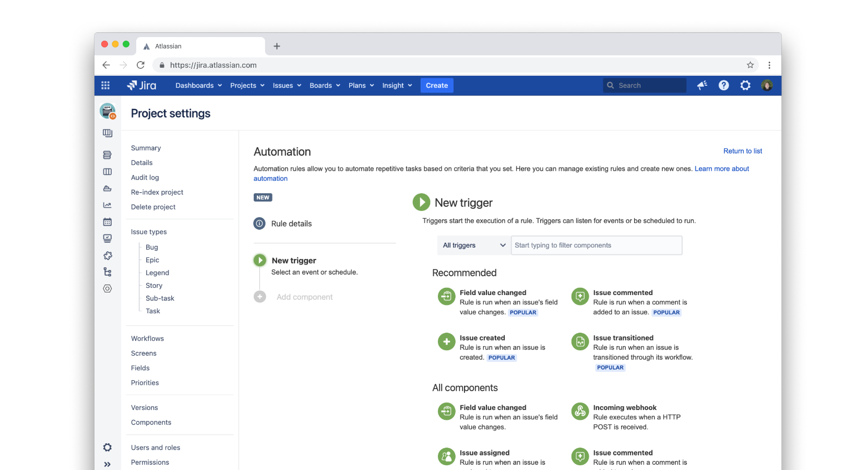Viewport: 868px width, 470px height.
Task: Open the Dashboards menu
Action: 194,85
